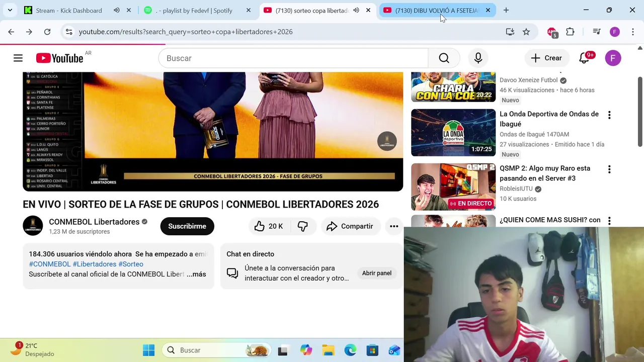
Task: Open the QSMP 2 live thumbnail
Action: point(453,187)
